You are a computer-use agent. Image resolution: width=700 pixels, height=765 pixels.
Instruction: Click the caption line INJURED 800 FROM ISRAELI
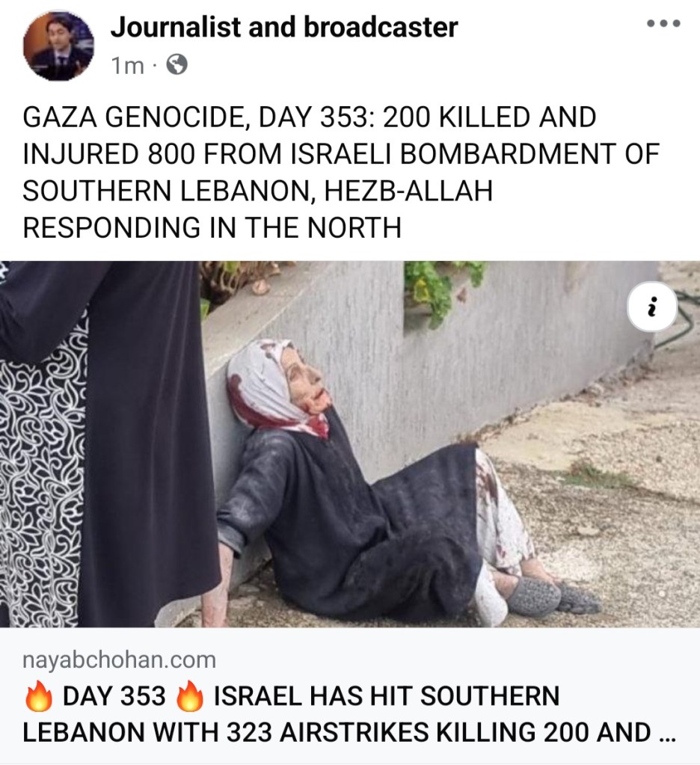341,154
